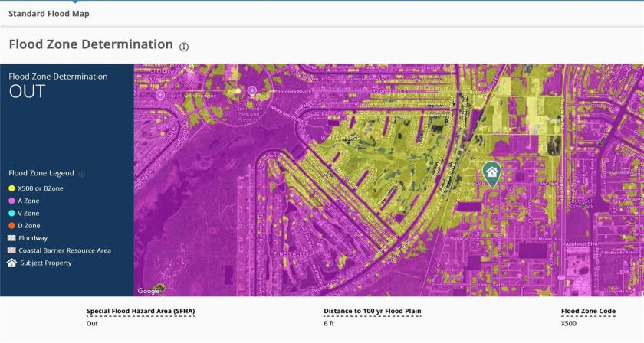This screenshot has height=343, width=644.
Task: Click Special Flood Hazard Area (SFHA) label
Action: pos(141,312)
